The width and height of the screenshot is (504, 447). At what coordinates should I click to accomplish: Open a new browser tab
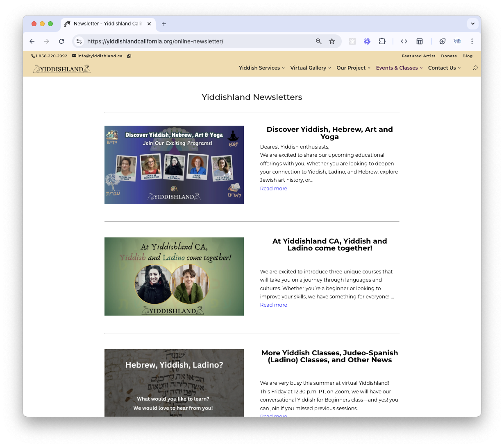164,24
